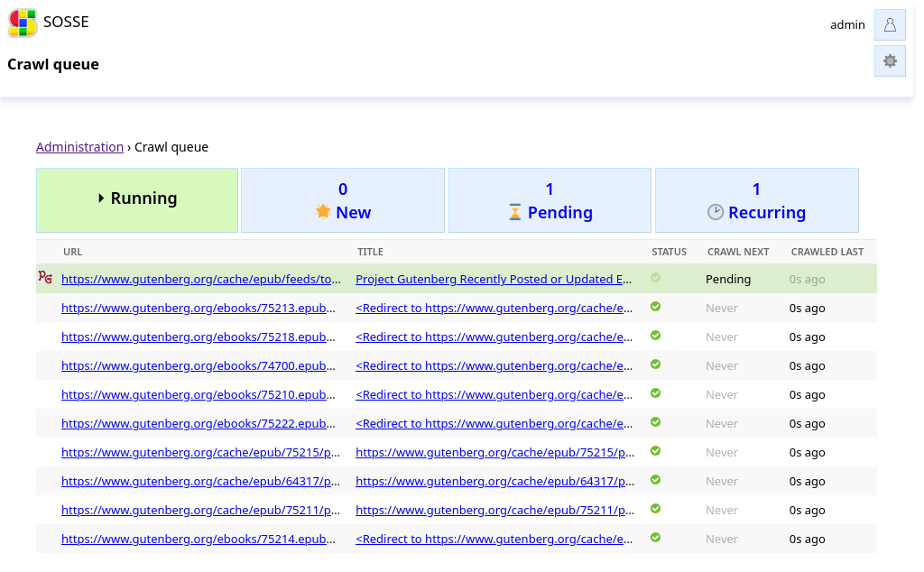Go to Administration breadcrumb link
This screenshot has height=572, width=924.
pyautogui.click(x=79, y=147)
